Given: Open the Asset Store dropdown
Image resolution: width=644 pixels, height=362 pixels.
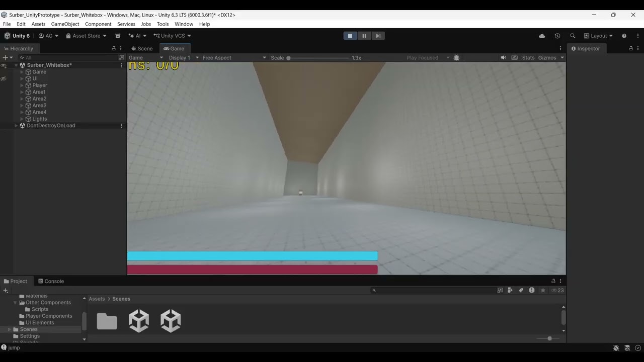Looking at the screenshot, I should 86,36.
